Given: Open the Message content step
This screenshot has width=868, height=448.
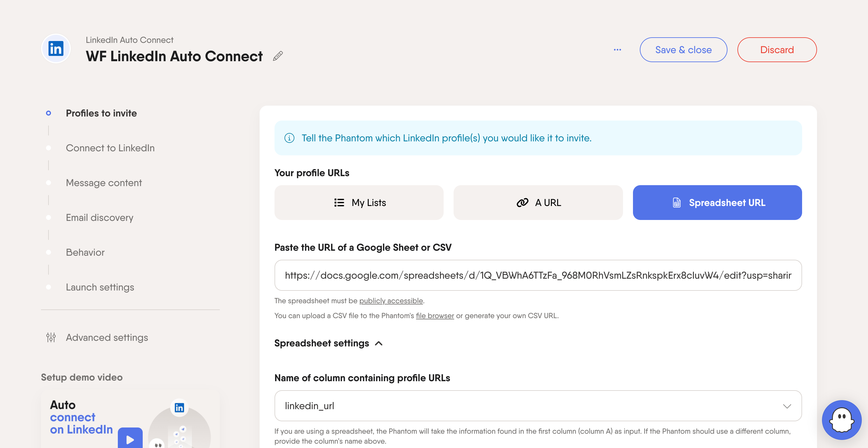Looking at the screenshot, I should (x=104, y=183).
